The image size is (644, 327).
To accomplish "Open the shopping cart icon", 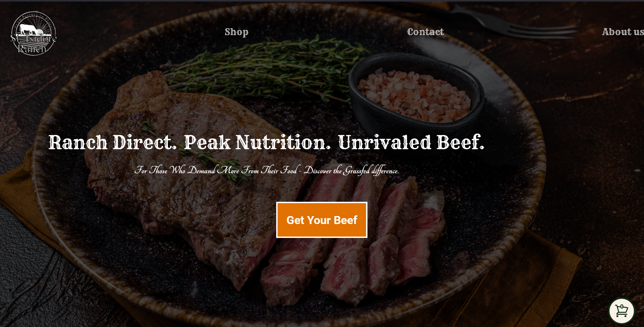I will [x=622, y=311].
